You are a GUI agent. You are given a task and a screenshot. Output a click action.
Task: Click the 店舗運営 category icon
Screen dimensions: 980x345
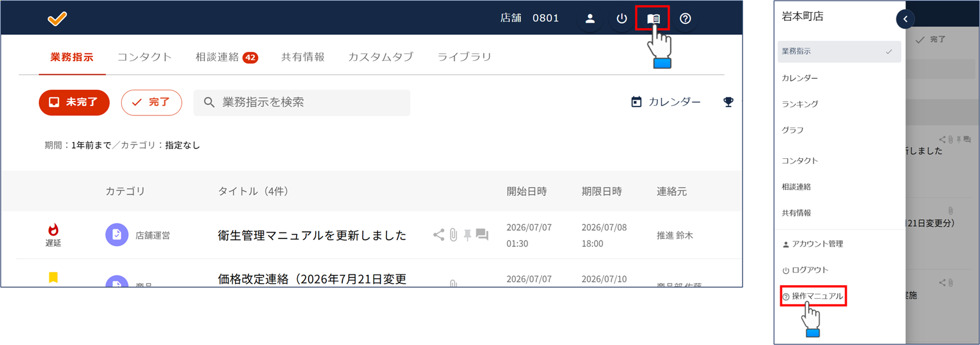coord(116,235)
